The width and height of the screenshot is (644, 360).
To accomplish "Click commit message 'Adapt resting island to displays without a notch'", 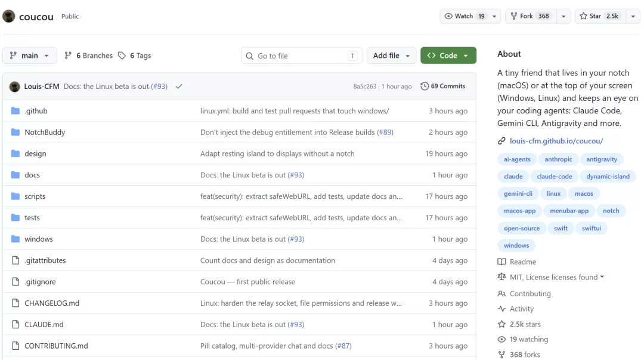I will click(277, 153).
